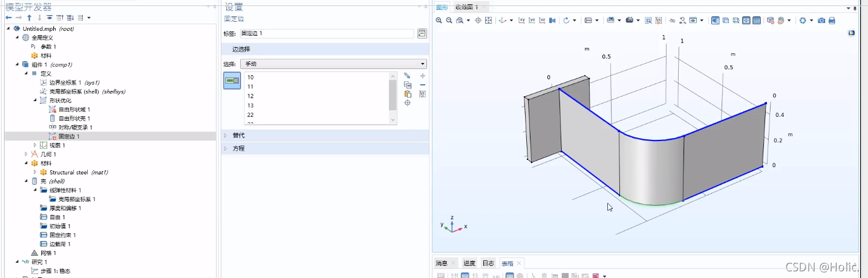The height and width of the screenshot is (278, 868).
Task: Select edge 22 in the selection list
Action: click(x=250, y=114)
